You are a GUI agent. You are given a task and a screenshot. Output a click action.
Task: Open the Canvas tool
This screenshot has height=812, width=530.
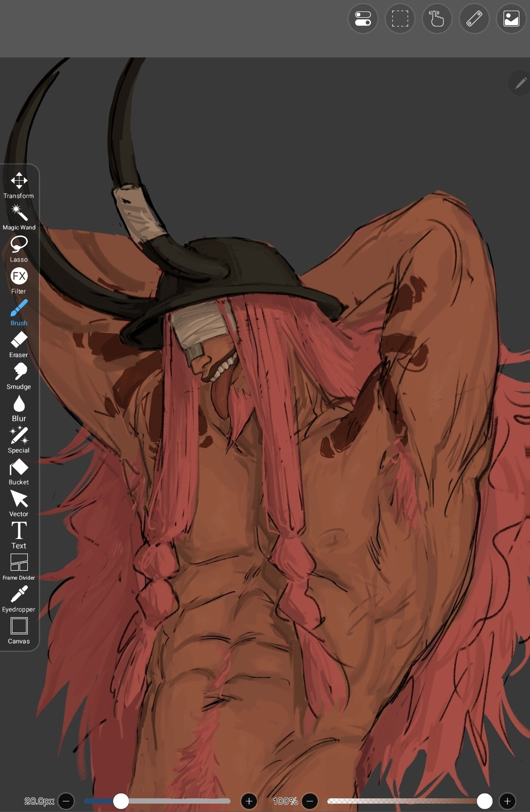pos(19,630)
